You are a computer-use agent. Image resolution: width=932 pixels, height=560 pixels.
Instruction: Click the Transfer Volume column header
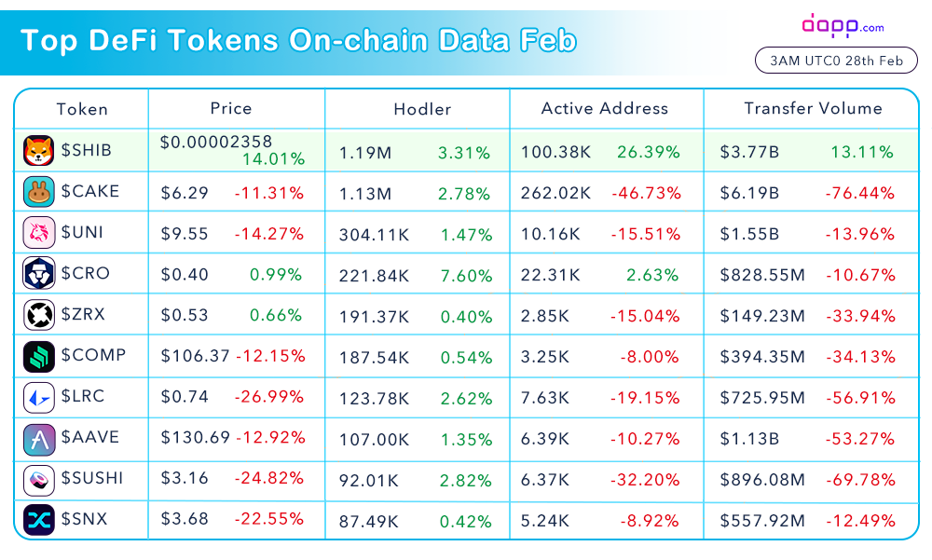813,108
